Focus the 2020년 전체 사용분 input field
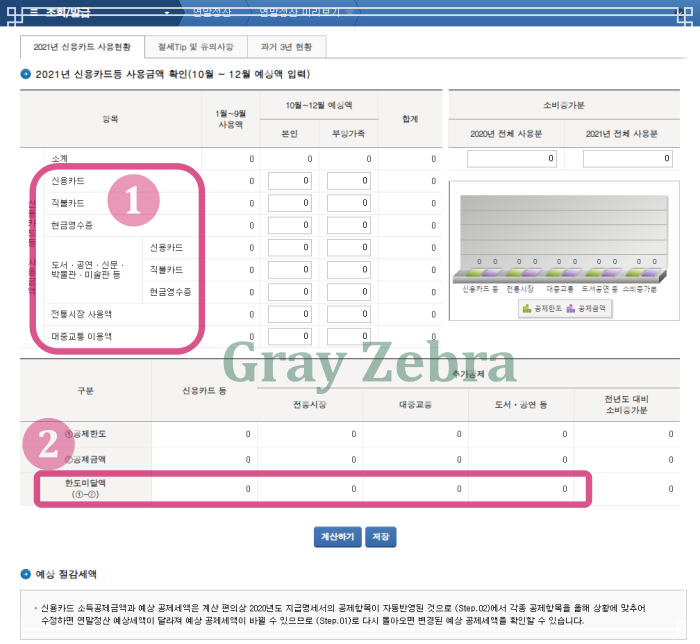 pos(512,158)
